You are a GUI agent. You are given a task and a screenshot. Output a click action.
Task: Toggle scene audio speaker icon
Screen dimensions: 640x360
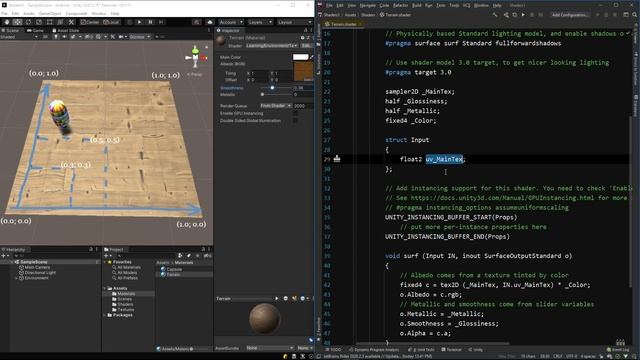click(x=64, y=37)
